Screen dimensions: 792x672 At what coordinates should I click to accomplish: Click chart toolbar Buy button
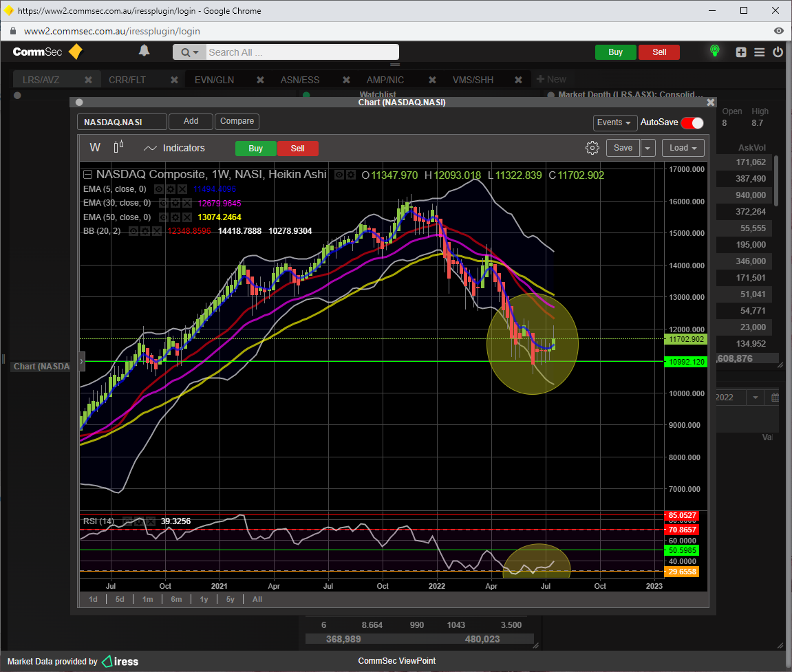(x=255, y=149)
